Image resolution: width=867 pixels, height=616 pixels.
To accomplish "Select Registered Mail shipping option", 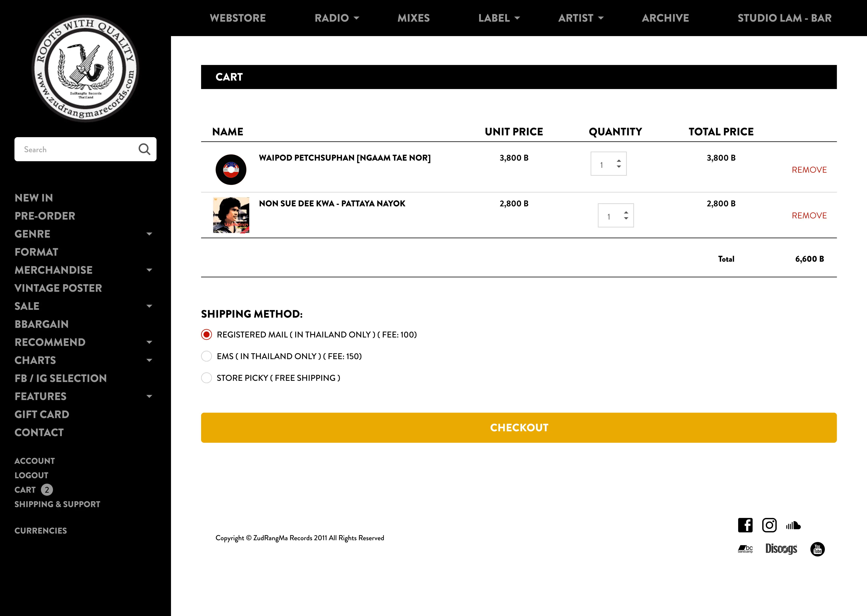I will pos(207,334).
